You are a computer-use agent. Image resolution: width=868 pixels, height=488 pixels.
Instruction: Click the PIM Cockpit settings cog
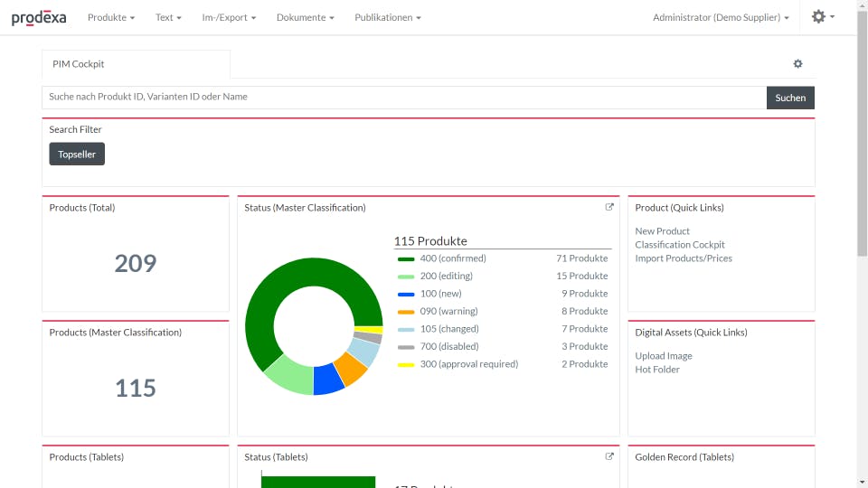pos(797,64)
